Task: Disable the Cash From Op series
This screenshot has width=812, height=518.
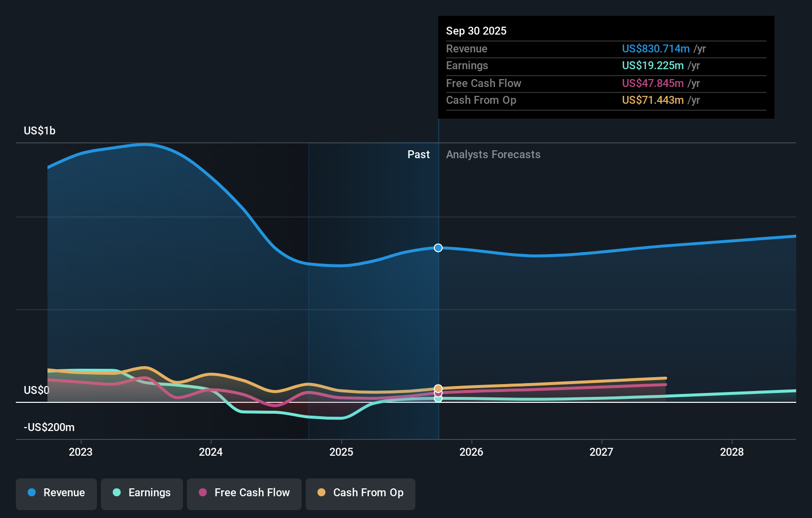Action: [360, 493]
